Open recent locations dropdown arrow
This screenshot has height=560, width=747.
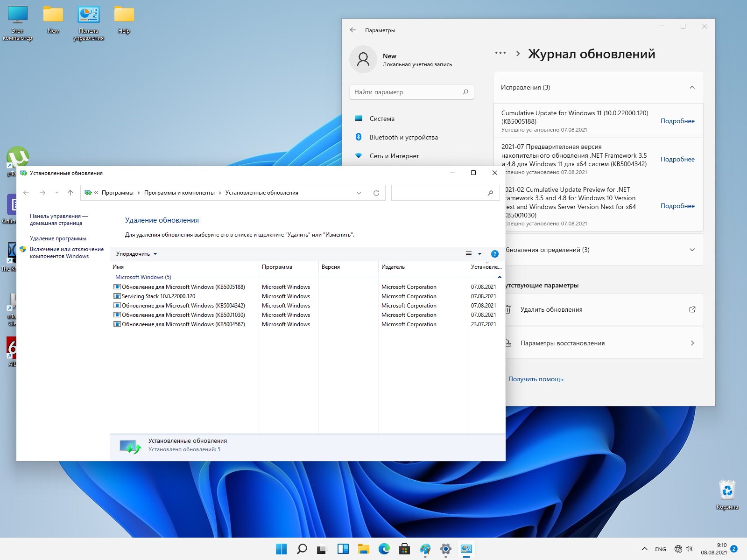click(56, 193)
